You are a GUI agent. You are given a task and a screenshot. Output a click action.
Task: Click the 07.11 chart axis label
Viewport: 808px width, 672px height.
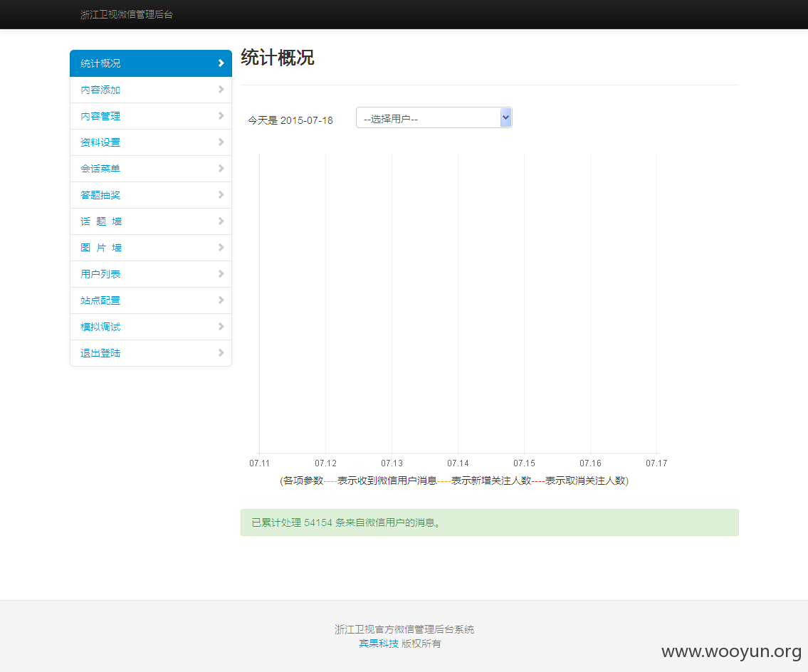(x=259, y=463)
